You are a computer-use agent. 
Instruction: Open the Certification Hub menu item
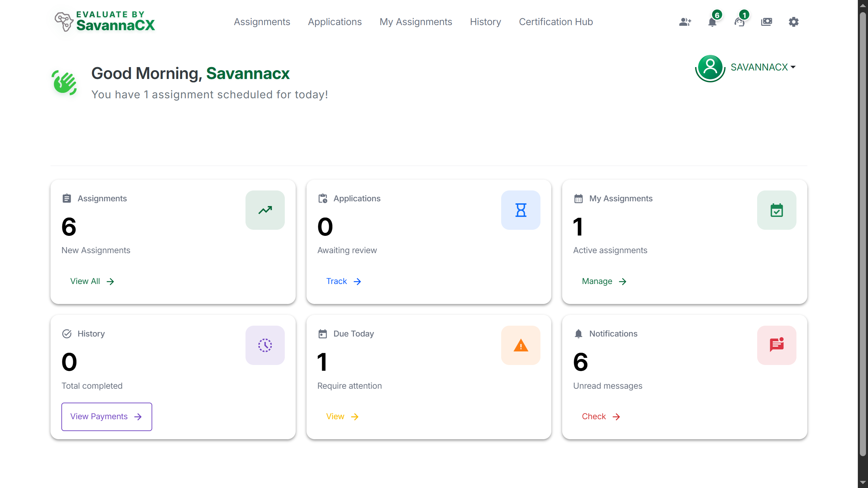click(556, 22)
